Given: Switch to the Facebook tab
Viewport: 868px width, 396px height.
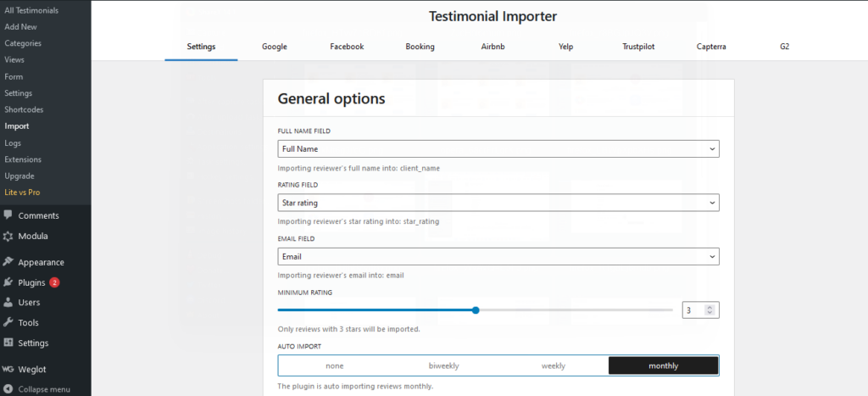Looking at the screenshot, I should 347,47.
